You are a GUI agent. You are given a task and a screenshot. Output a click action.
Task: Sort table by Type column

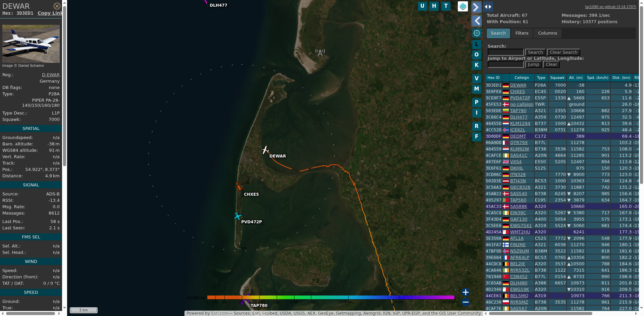click(x=541, y=78)
